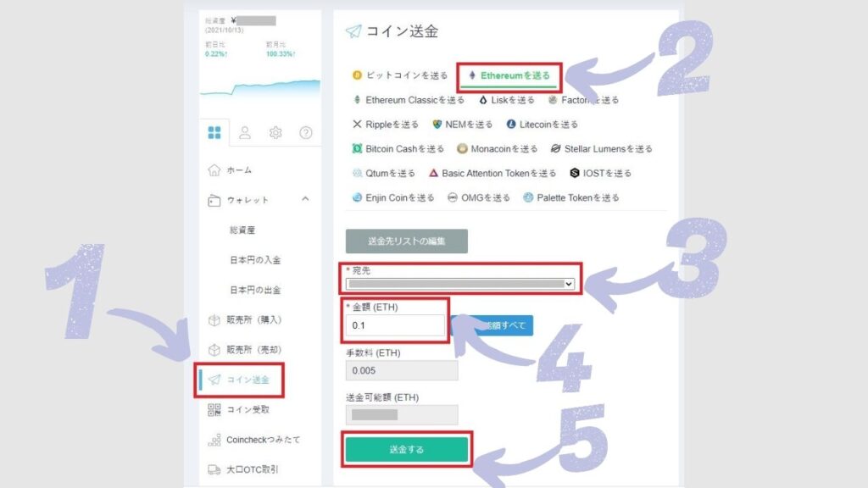
Task: Select ビットコインを送る tab
Action: (x=400, y=75)
